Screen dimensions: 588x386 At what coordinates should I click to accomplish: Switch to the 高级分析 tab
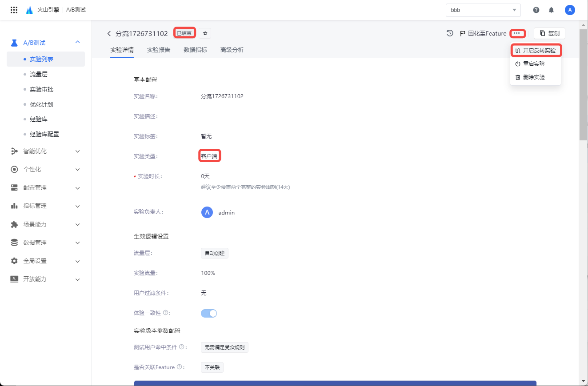(232, 50)
